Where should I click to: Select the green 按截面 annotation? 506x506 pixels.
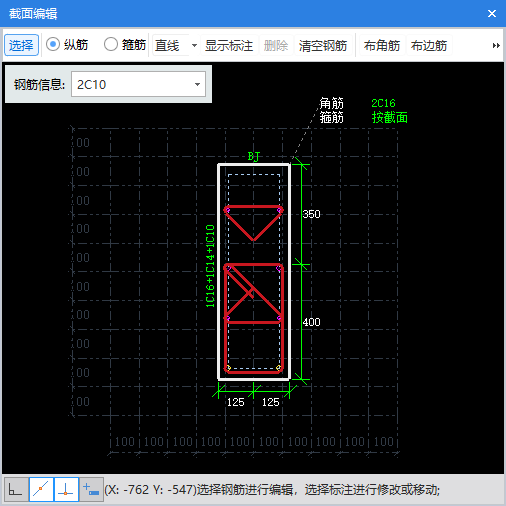click(390, 118)
